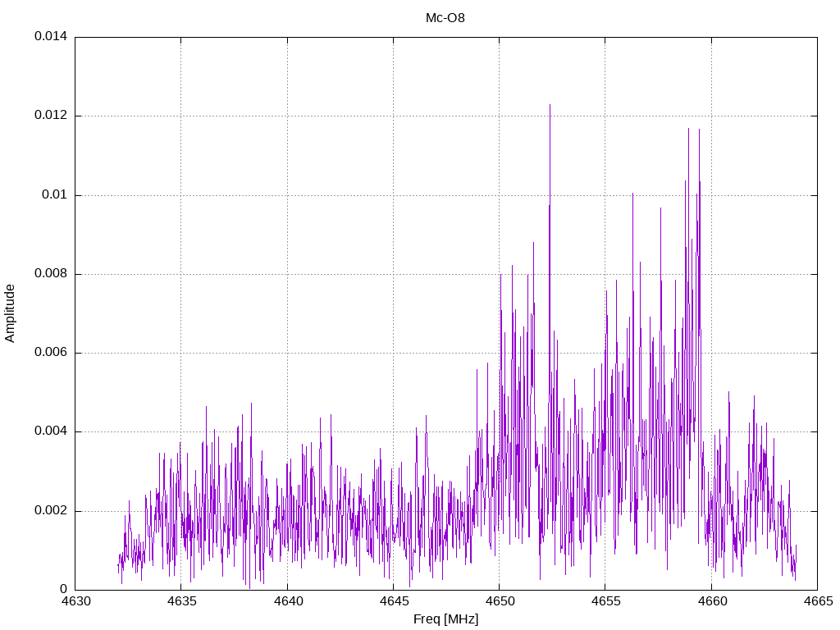Click the 4645 x-axis tick label

pos(394,601)
